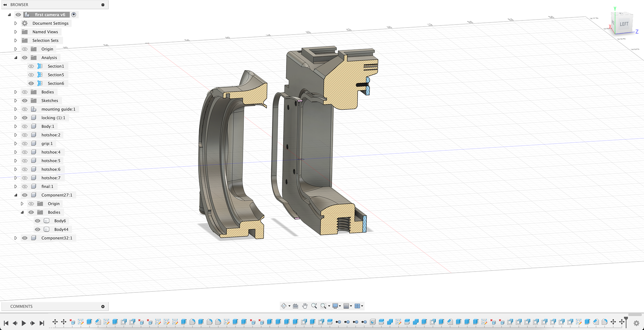Expand the grip:1 component
Image resolution: width=644 pixels, height=330 pixels.
pos(15,144)
